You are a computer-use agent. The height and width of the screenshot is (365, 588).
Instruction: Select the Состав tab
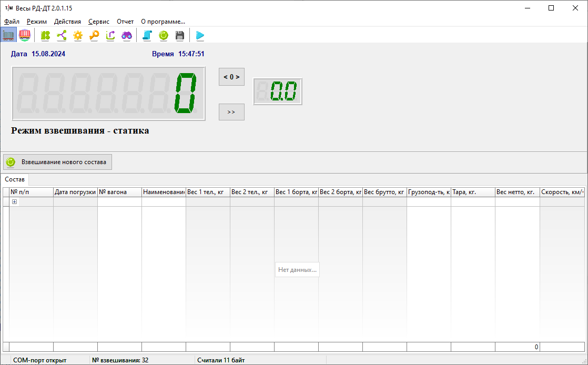click(x=15, y=179)
